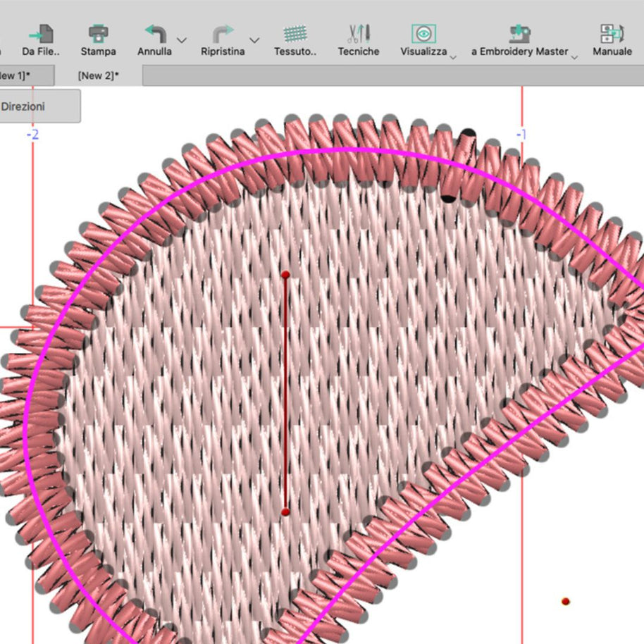
Task: Open the Tecniche tools icon
Action: tap(358, 34)
